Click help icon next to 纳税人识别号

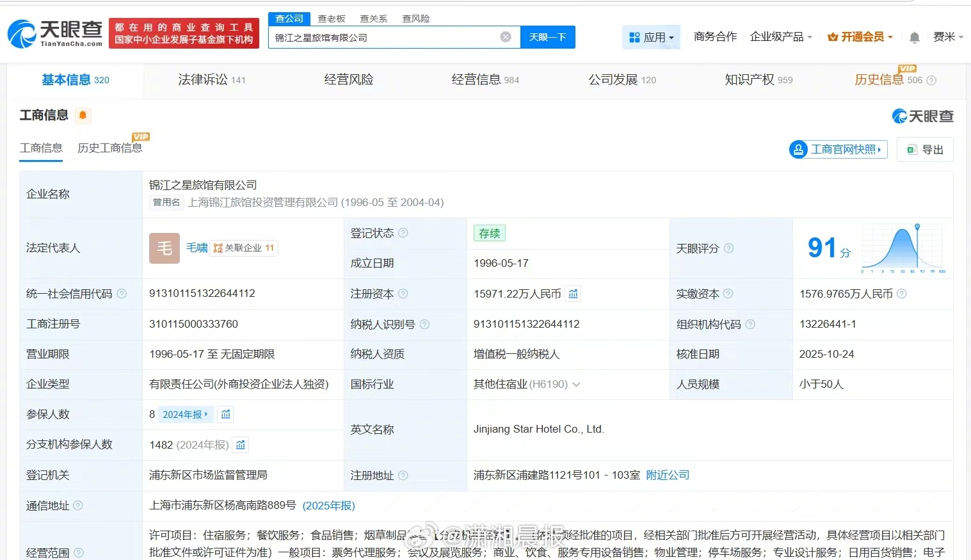424,324
